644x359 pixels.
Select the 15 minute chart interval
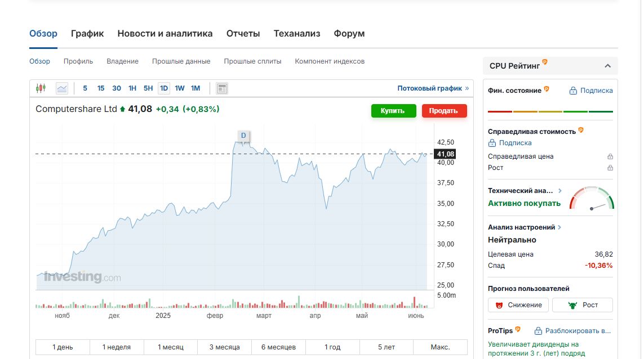pyautogui.click(x=101, y=88)
